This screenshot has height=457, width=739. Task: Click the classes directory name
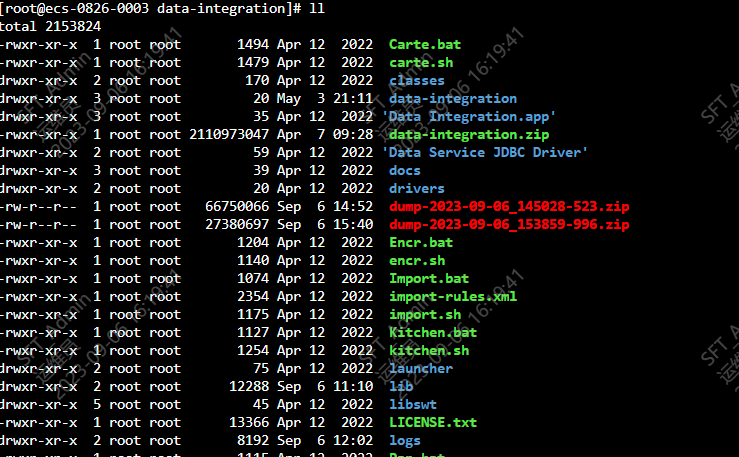(417, 80)
